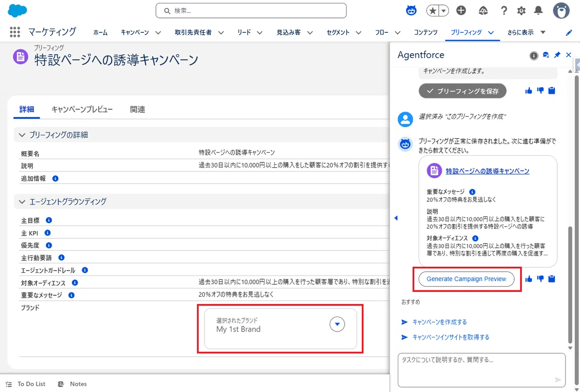Thumbs up beside Generate Campaign Preview
Viewport: 580px width, 392px height.
[x=528, y=279]
